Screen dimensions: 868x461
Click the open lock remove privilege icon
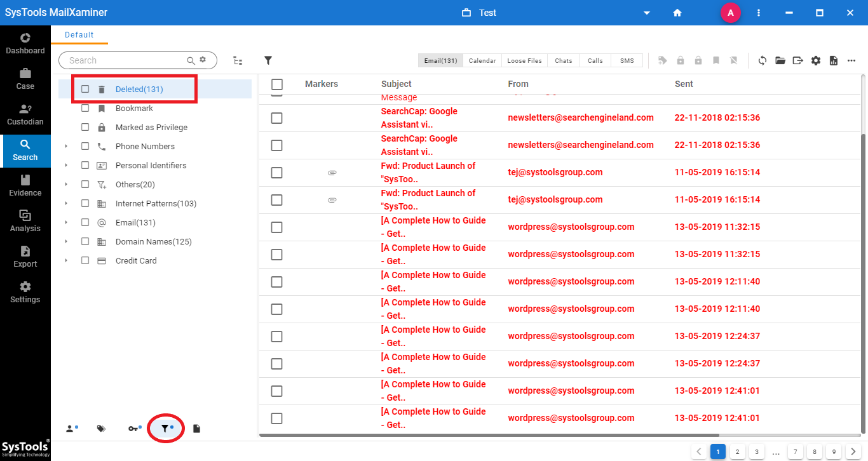point(698,60)
